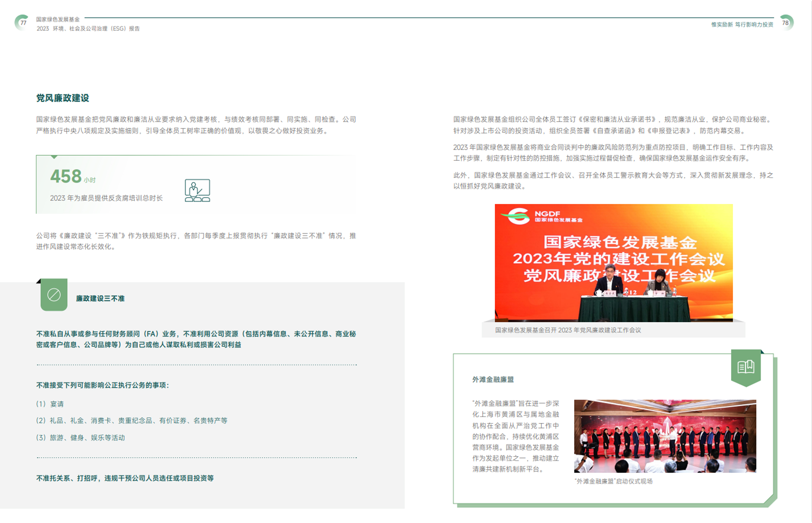Click the unit label 小时
This screenshot has width=812, height=523.
tap(90, 180)
